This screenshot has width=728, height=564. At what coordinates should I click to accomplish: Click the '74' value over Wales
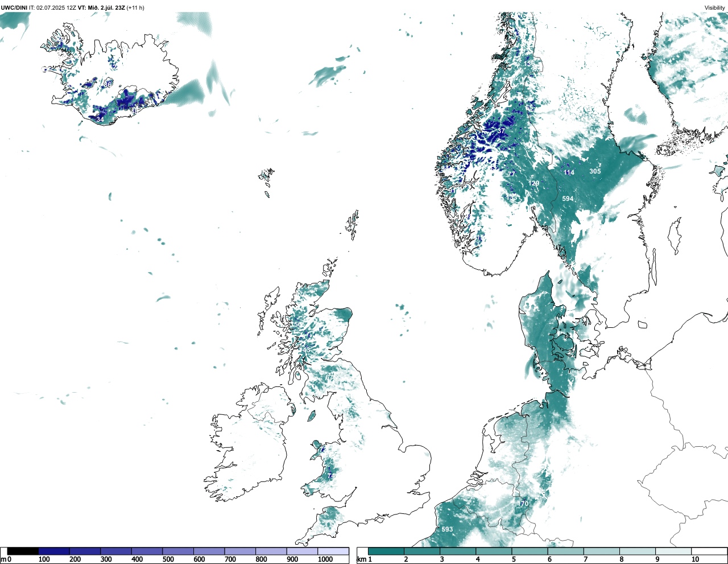[331, 476]
